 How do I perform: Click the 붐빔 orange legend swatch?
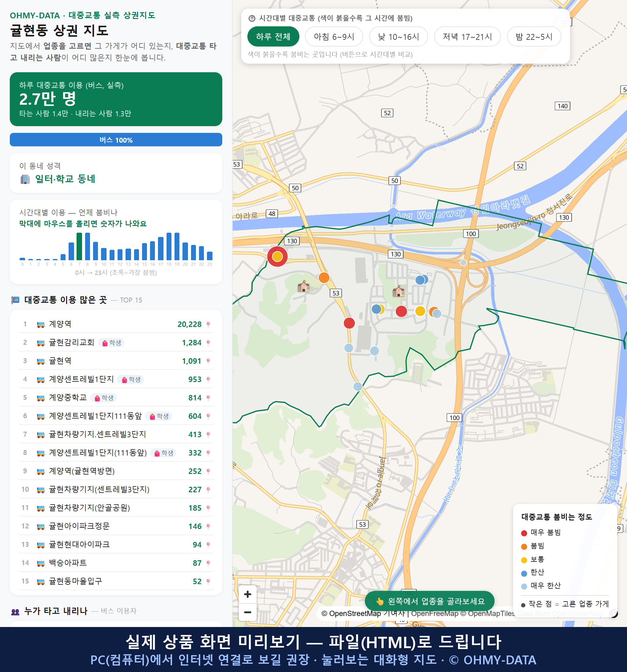524,546
